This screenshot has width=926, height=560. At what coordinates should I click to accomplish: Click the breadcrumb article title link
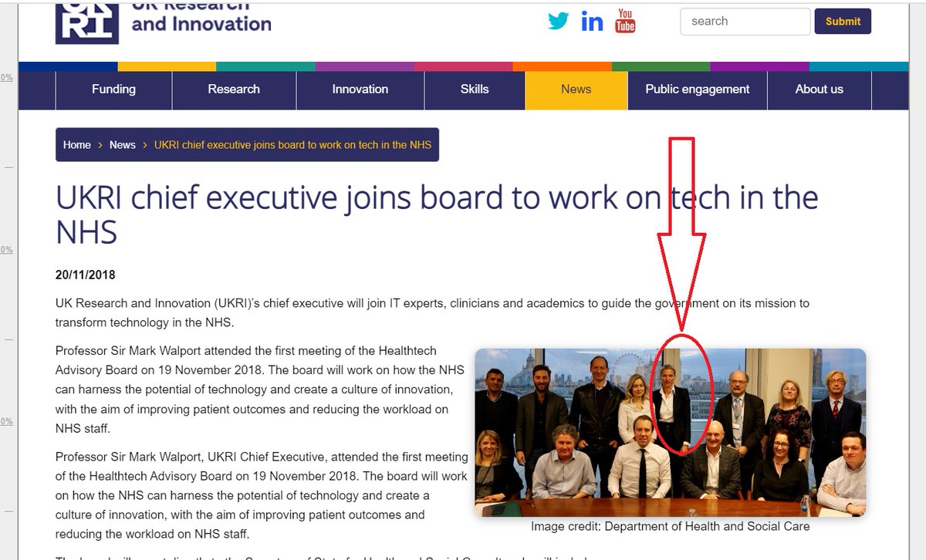[293, 145]
